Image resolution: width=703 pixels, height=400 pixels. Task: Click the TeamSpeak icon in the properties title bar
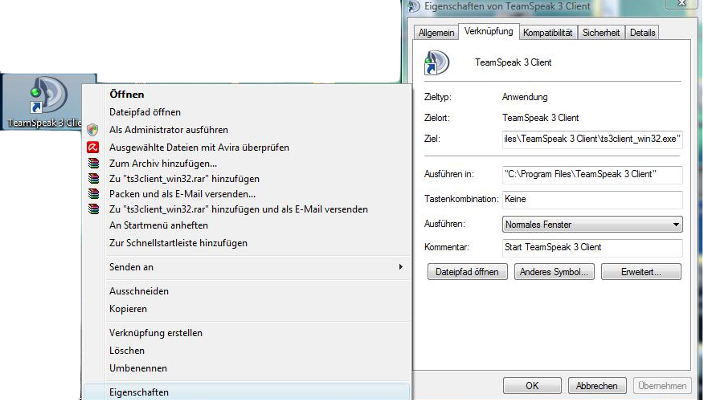click(413, 6)
